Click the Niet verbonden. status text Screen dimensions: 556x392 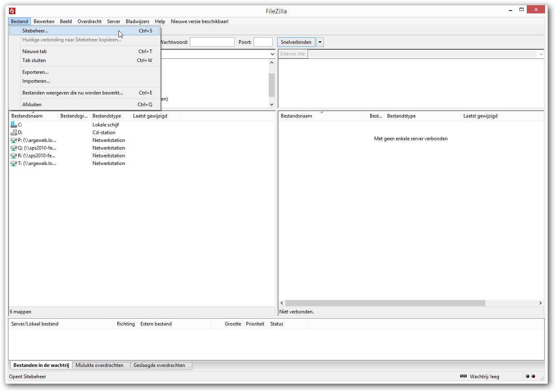coord(297,312)
